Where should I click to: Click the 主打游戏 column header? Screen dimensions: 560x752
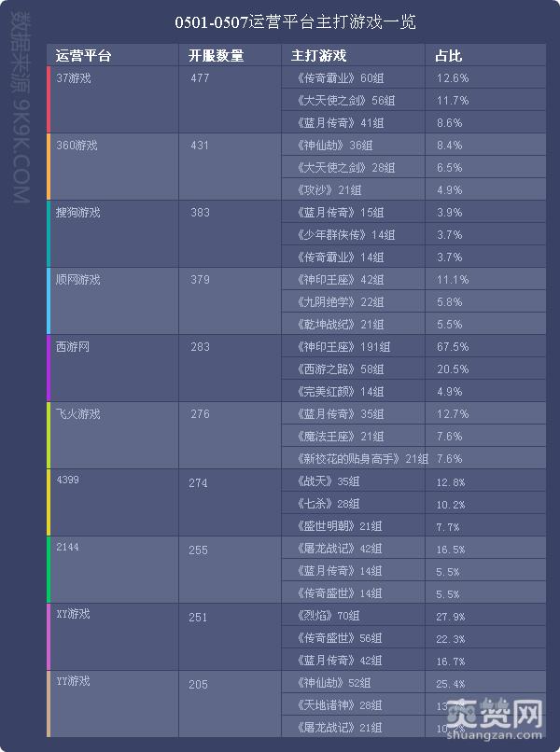(x=319, y=56)
